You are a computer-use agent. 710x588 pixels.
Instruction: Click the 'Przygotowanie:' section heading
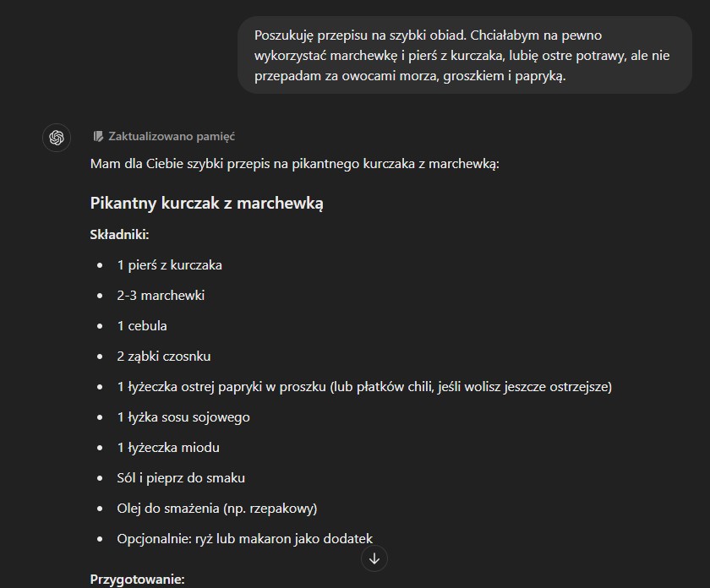pos(137,580)
